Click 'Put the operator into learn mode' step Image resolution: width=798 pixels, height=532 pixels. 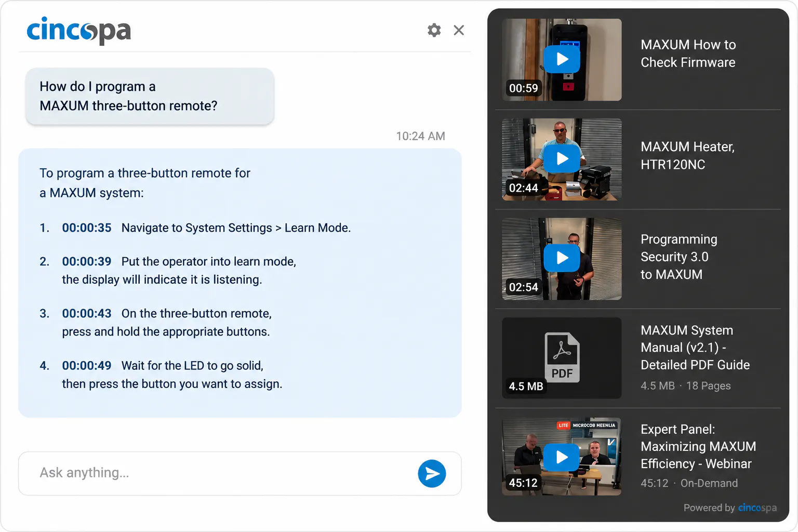click(x=208, y=261)
